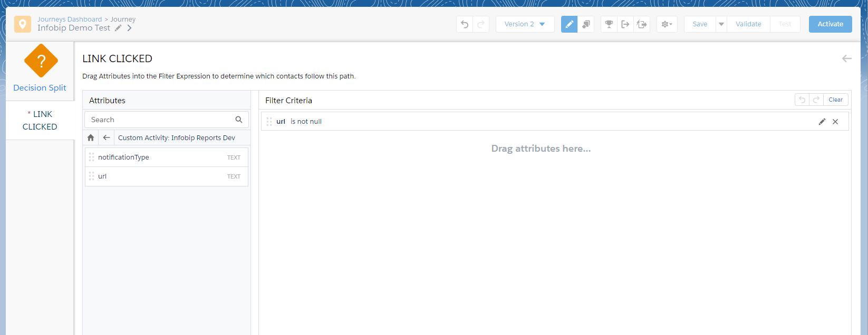The image size is (868, 335).
Task: Click the search magnifier icon
Action: [x=239, y=120]
